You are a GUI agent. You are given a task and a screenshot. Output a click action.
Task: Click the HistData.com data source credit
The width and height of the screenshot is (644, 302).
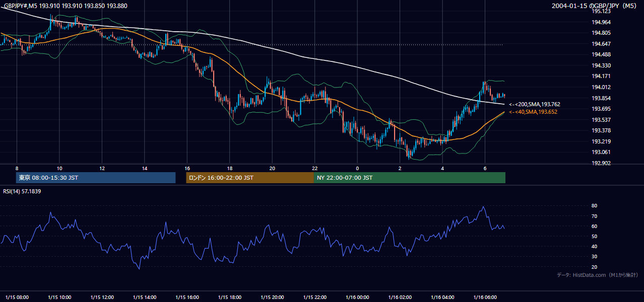click(x=598, y=275)
